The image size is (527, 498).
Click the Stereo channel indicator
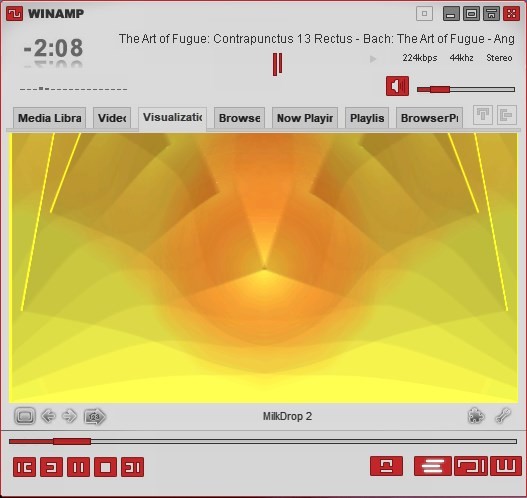point(499,58)
